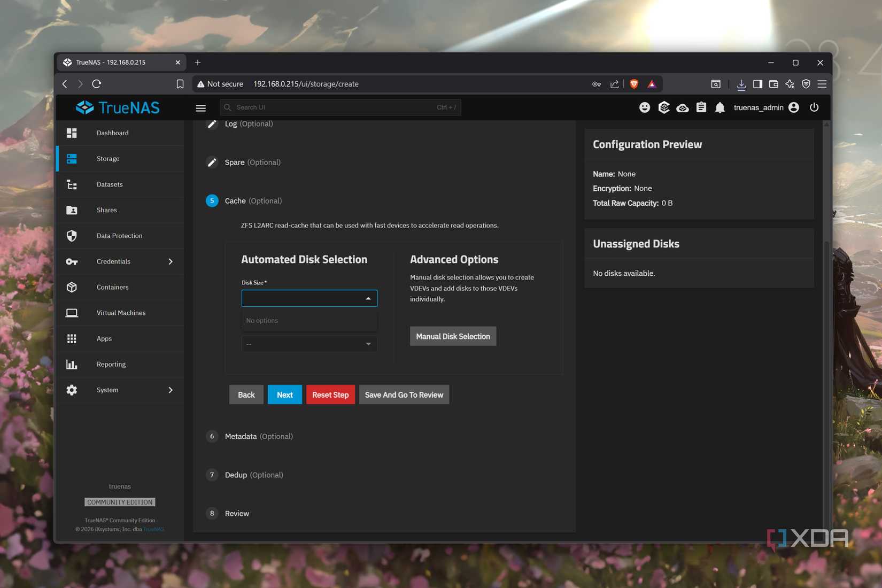Click the Reporting bar chart icon
This screenshot has height=588, width=882.
pos(72,364)
